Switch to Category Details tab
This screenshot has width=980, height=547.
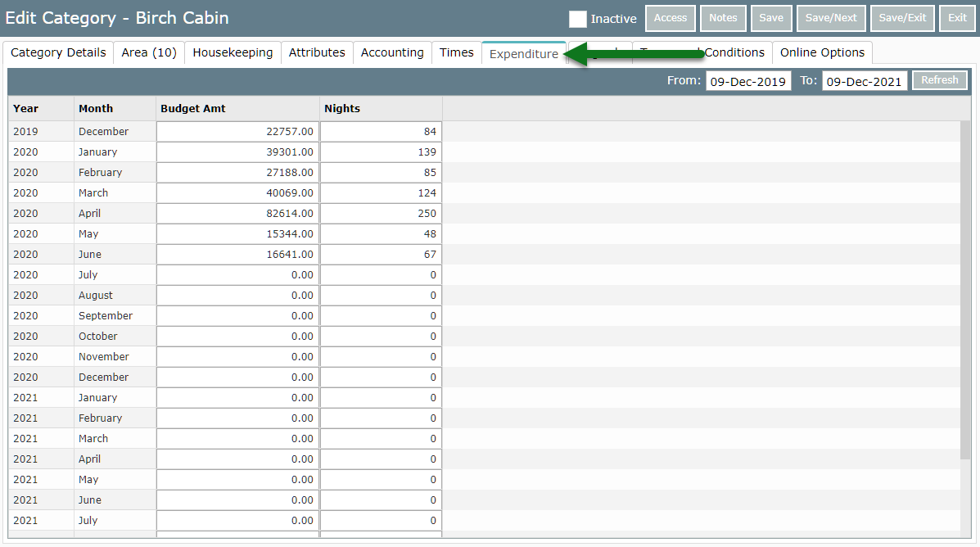(58, 52)
